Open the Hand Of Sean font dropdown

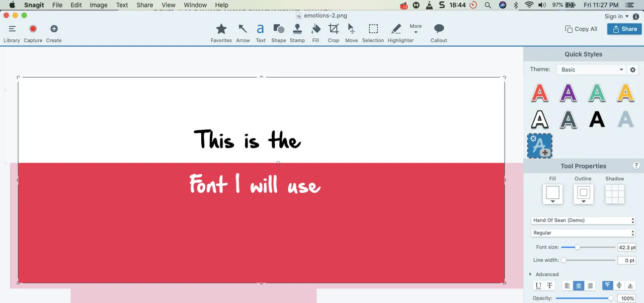(583, 220)
